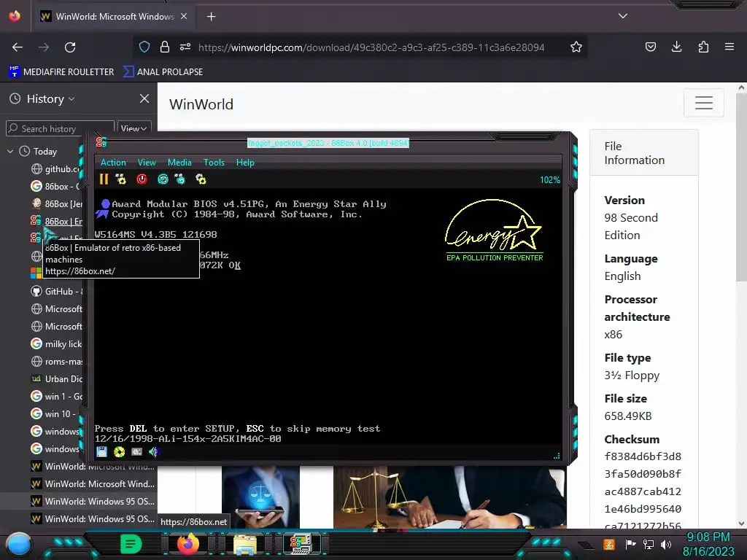Click the floppy disk status bar icon in 86Box
The height and width of the screenshot is (560, 747).
pos(101,452)
